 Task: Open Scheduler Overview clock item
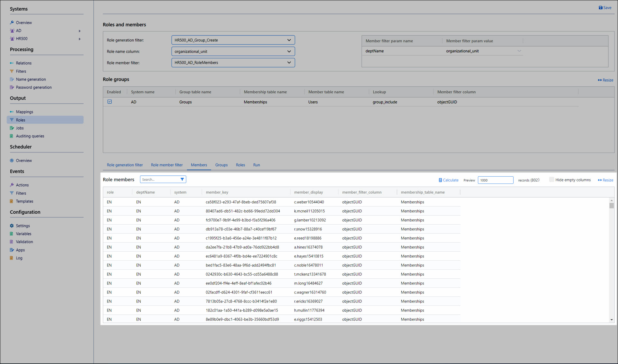pyautogui.click(x=23, y=160)
